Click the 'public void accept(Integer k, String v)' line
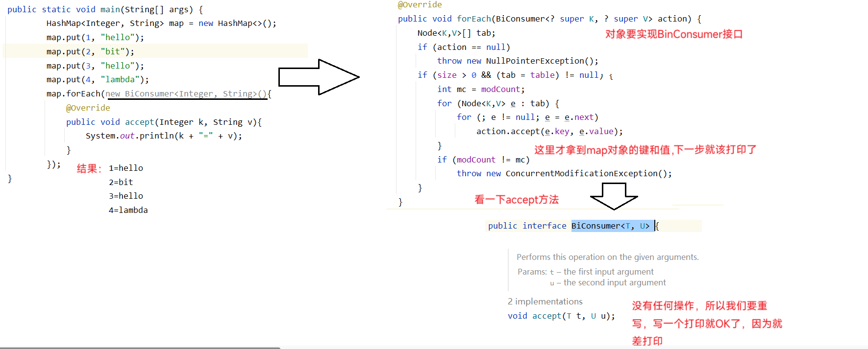 tap(164, 122)
